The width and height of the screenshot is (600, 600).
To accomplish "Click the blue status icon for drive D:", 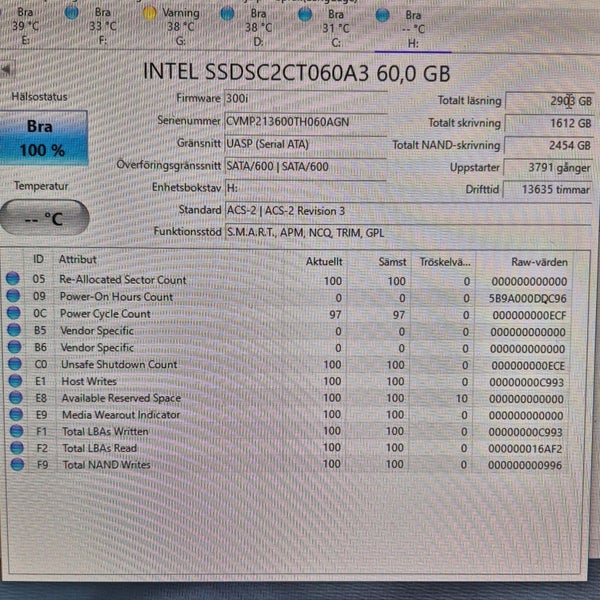I will [227, 14].
